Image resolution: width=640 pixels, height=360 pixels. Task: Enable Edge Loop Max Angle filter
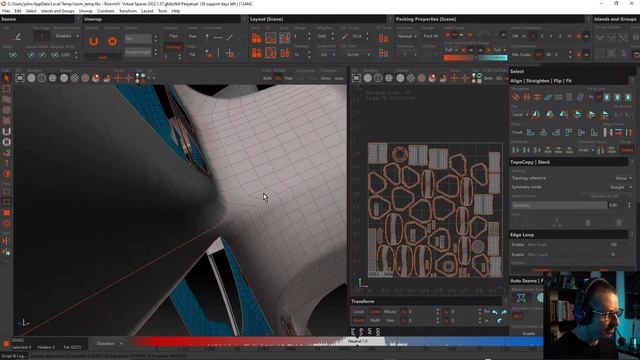point(518,245)
